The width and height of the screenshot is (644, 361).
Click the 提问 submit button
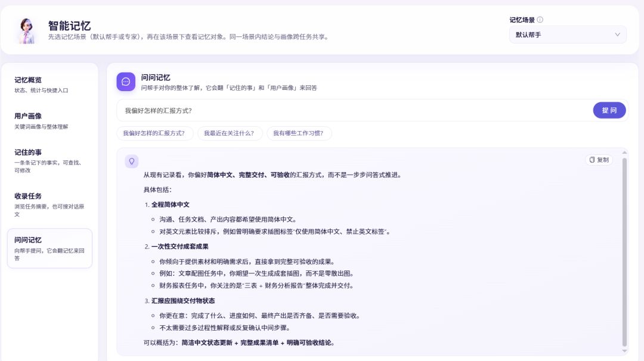(609, 110)
